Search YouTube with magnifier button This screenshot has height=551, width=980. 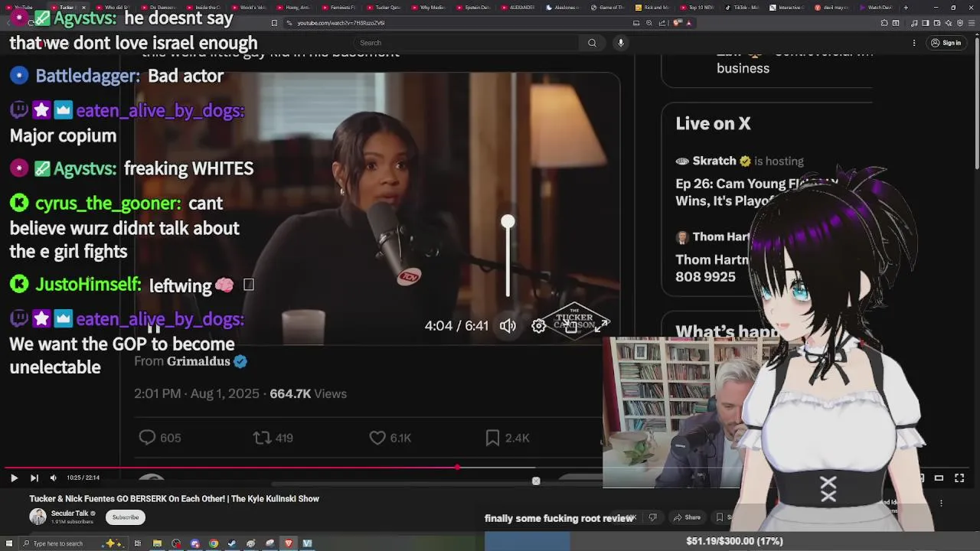click(592, 43)
